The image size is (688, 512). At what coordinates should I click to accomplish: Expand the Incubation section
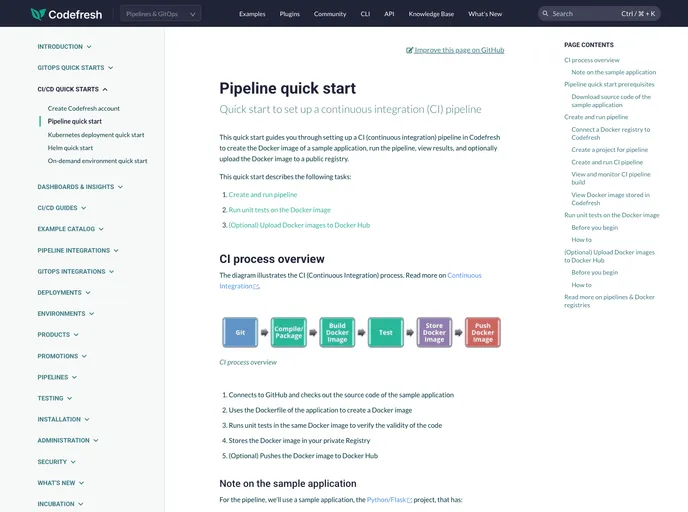(61, 504)
